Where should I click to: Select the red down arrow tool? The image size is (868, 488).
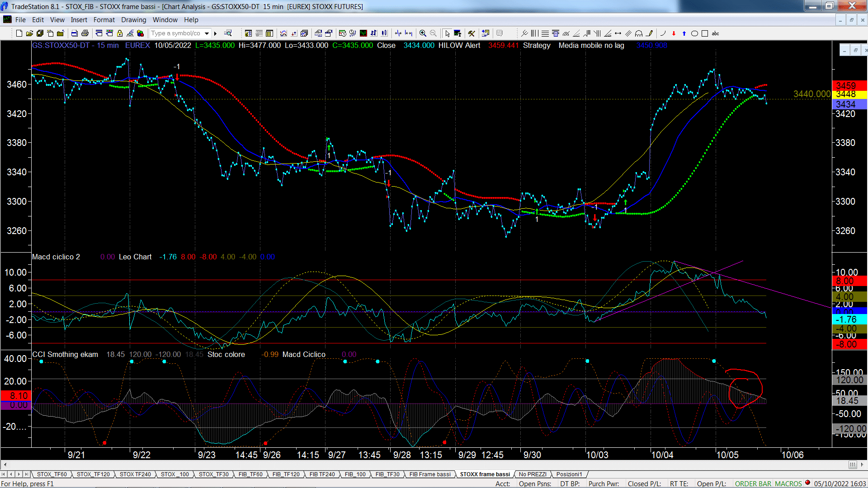(x=674, y=33)
